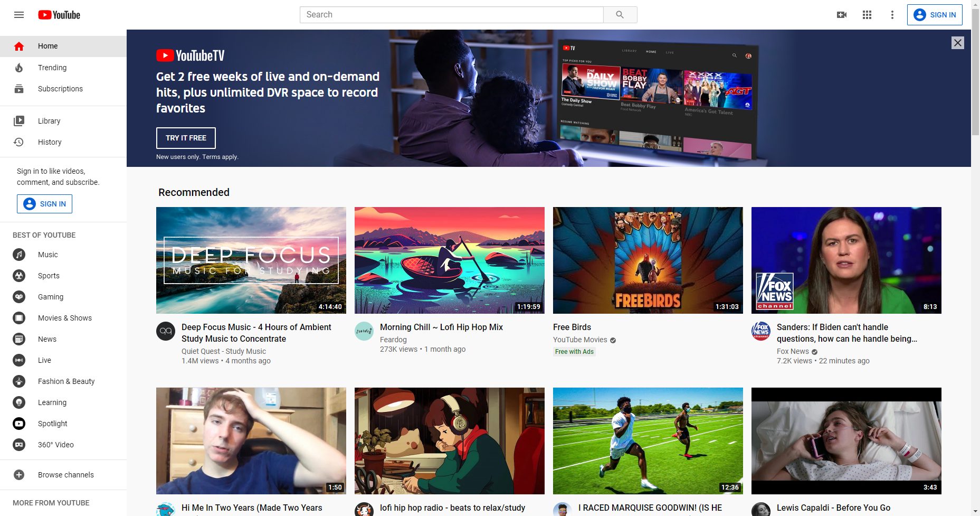Open the create video camera icon
The width and height of the screenshot is (980, 516).
[842, 15]
